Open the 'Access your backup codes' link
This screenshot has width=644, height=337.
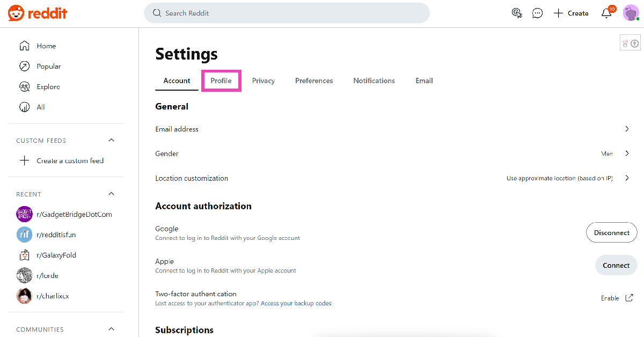[296, 303]
